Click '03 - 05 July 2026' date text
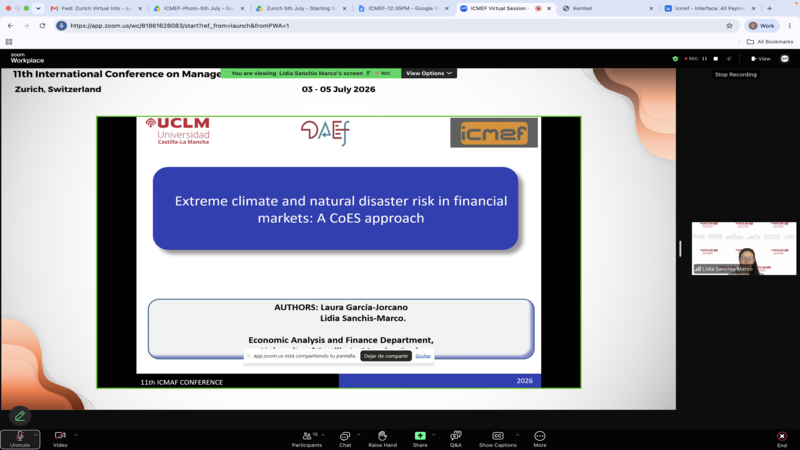This screenshot has height=450, width=800. 338,89
